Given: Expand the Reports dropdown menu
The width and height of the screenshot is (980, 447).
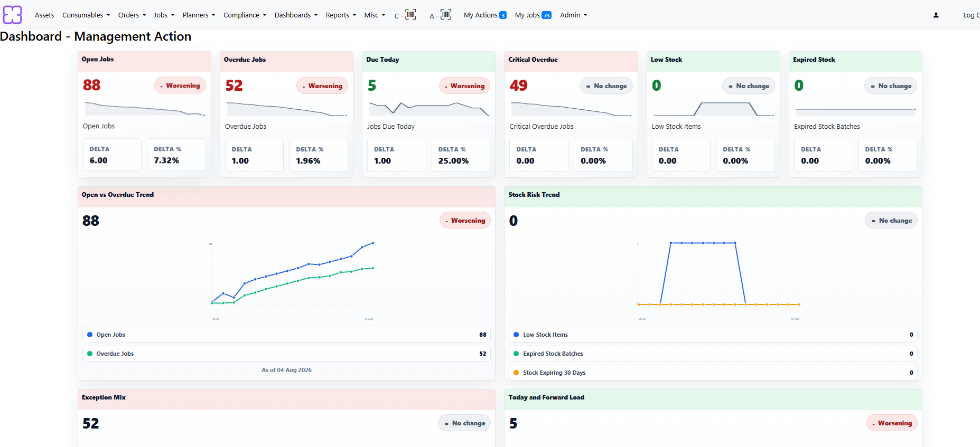Looking at the screenshot, I should [341, 15].
